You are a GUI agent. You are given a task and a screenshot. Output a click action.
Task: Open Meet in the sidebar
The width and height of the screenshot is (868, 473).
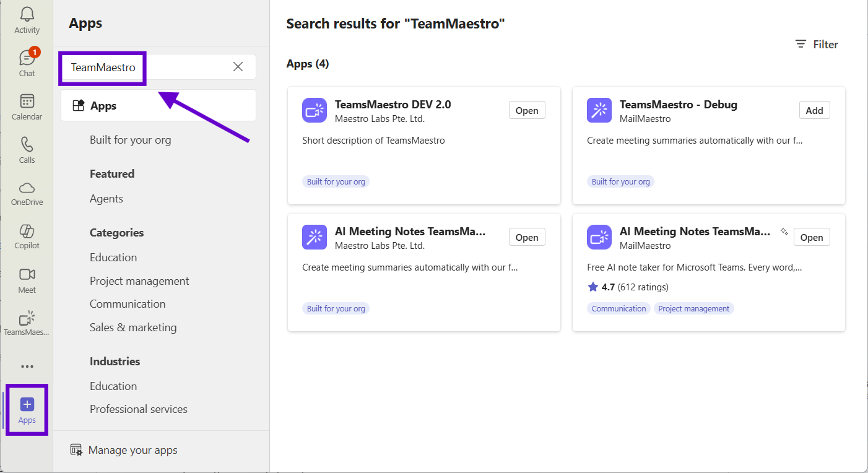pyautogui.click(x=27, y=280)
